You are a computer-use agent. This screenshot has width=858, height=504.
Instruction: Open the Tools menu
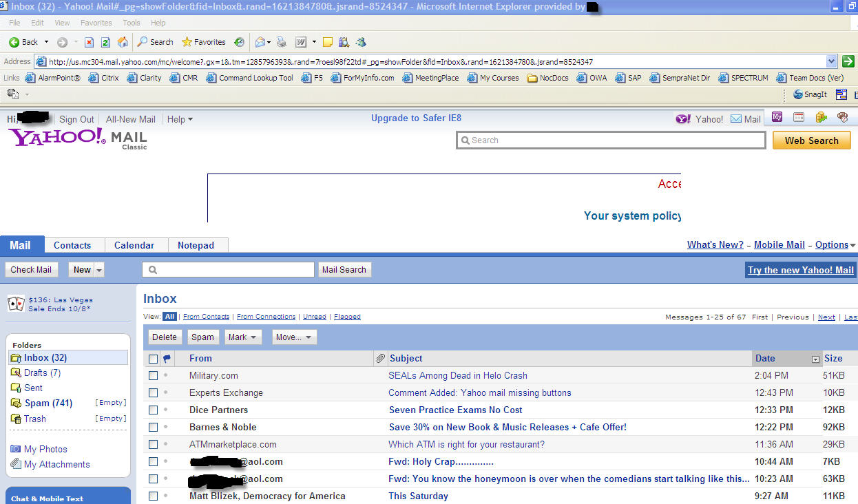pos(131,22)
